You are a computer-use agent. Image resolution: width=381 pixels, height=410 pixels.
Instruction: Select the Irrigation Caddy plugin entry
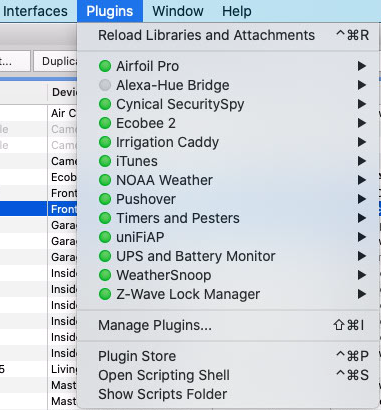(228, 142)
